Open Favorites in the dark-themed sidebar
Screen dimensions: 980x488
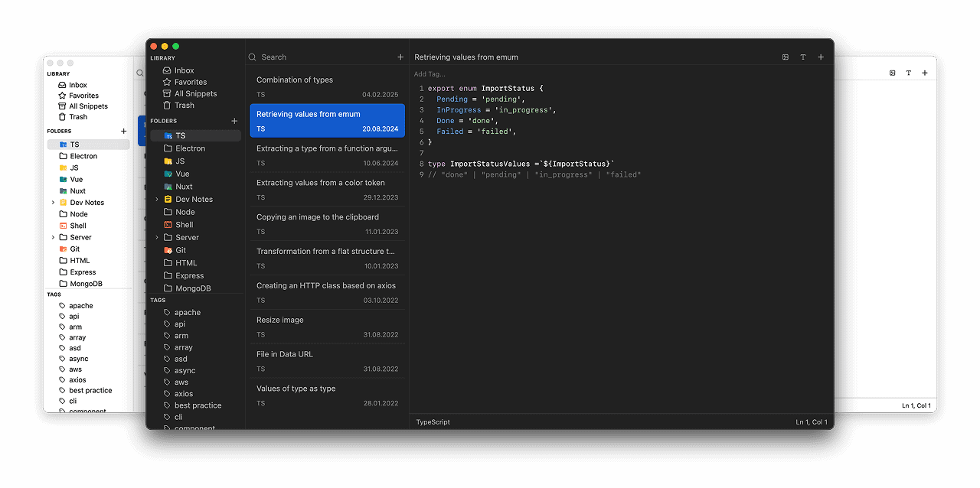tap(190, 82)
